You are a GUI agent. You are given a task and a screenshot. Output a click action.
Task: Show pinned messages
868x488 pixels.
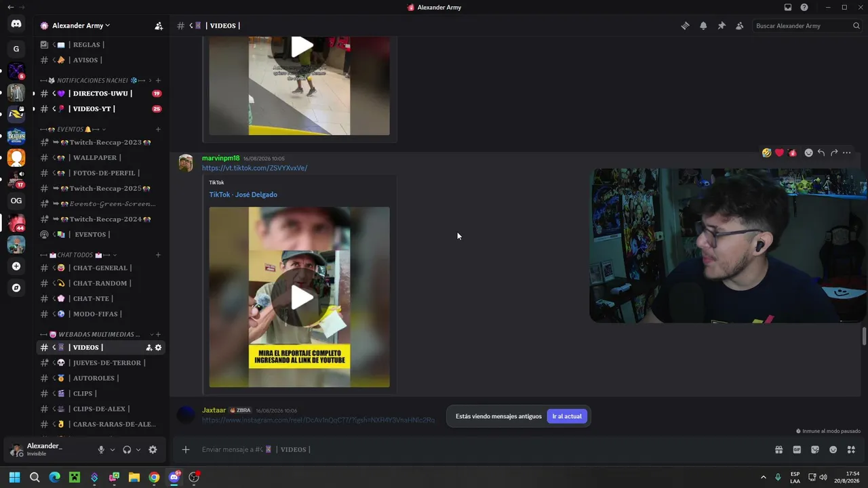tap(722, 26)
